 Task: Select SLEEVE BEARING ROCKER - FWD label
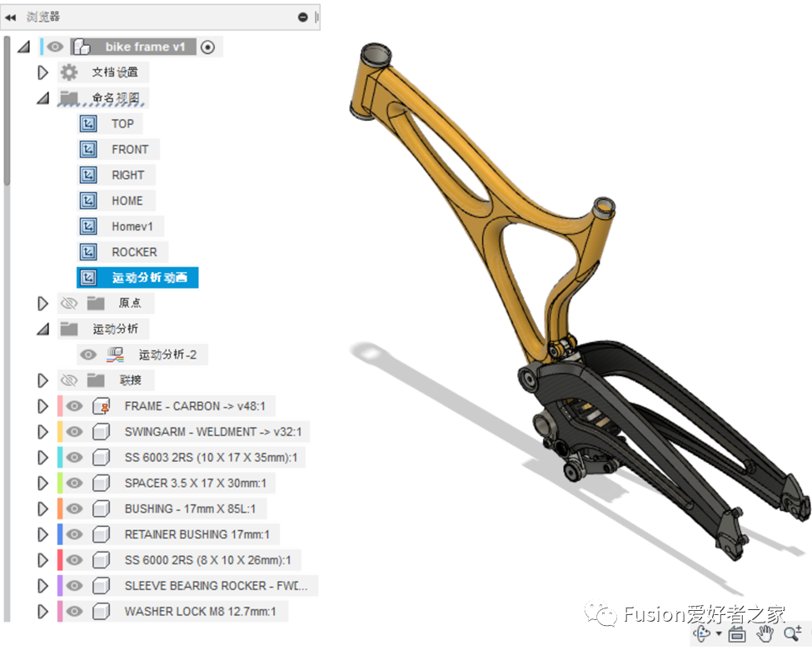[x=216, y=586]
